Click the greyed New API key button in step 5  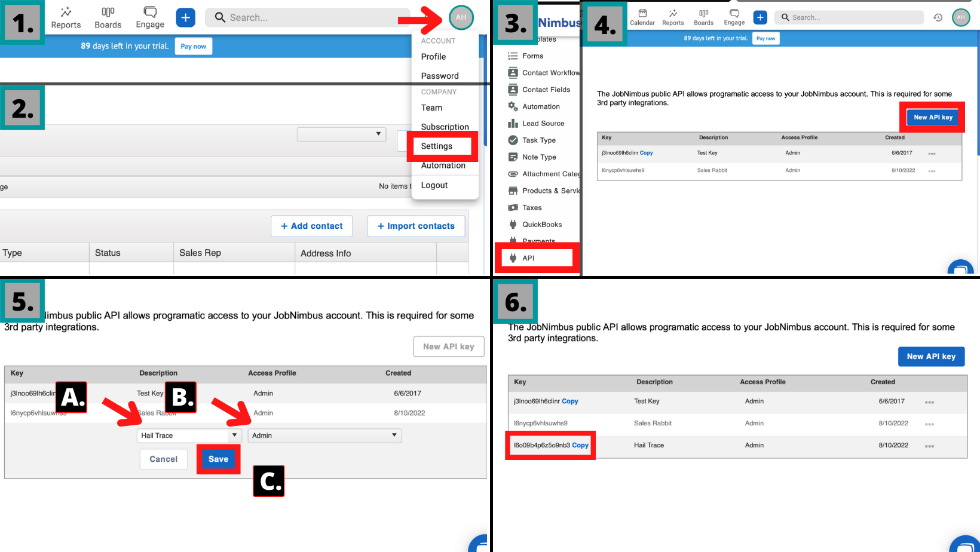[449, 346]
